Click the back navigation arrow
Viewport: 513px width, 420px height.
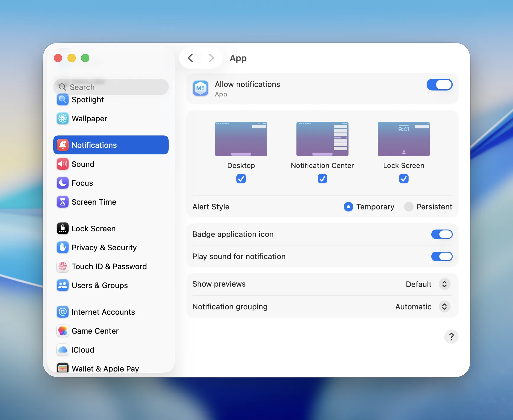[x=190, y=58]
